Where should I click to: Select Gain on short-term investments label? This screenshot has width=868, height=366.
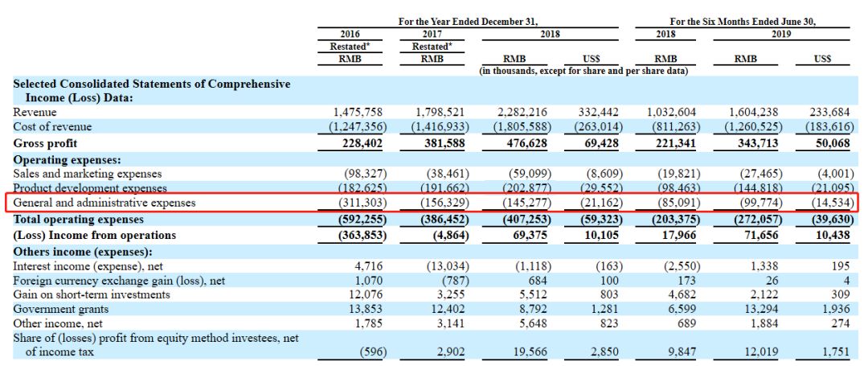click(92, 294)
